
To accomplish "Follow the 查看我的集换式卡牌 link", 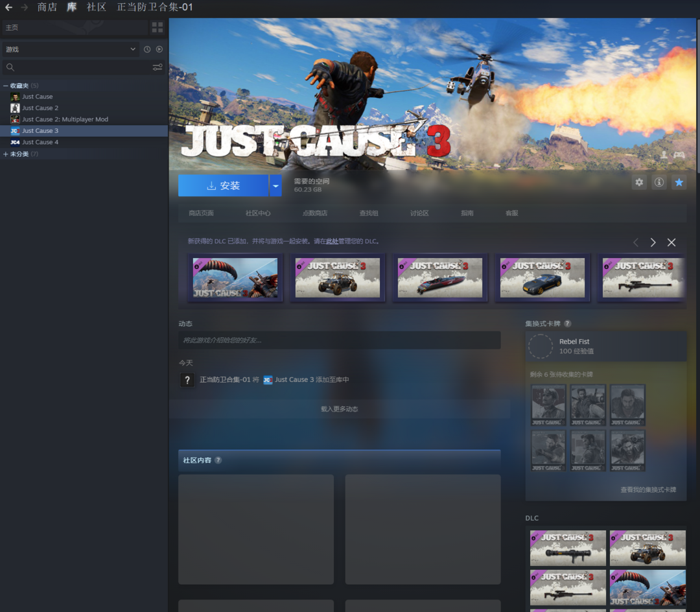I will pyautogui.click(x=647, y=490).
